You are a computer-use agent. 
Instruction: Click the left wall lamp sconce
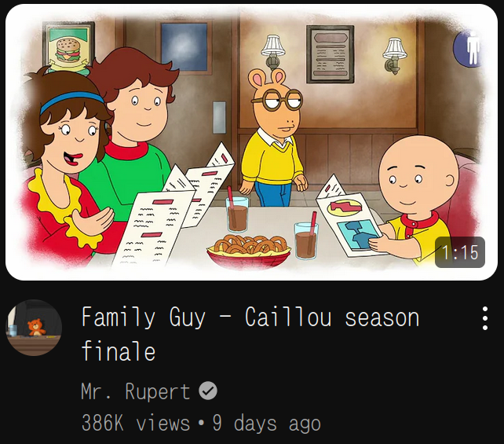(x=272, y=50)
